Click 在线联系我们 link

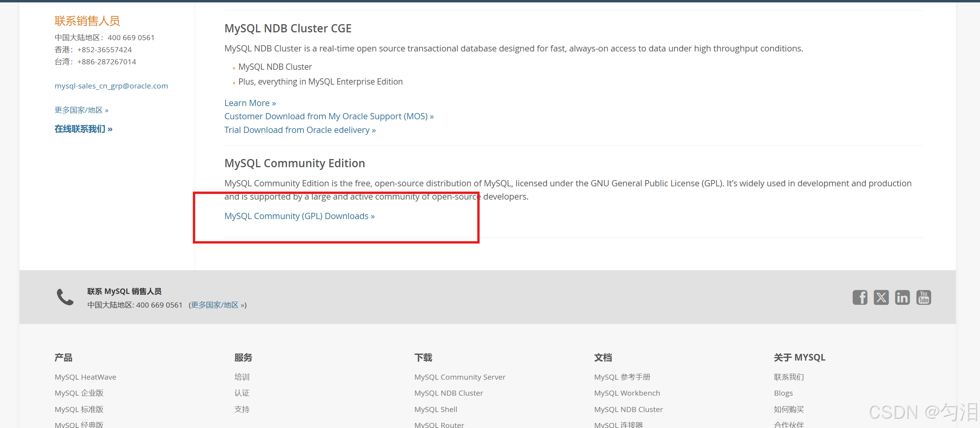pos(83,129)
